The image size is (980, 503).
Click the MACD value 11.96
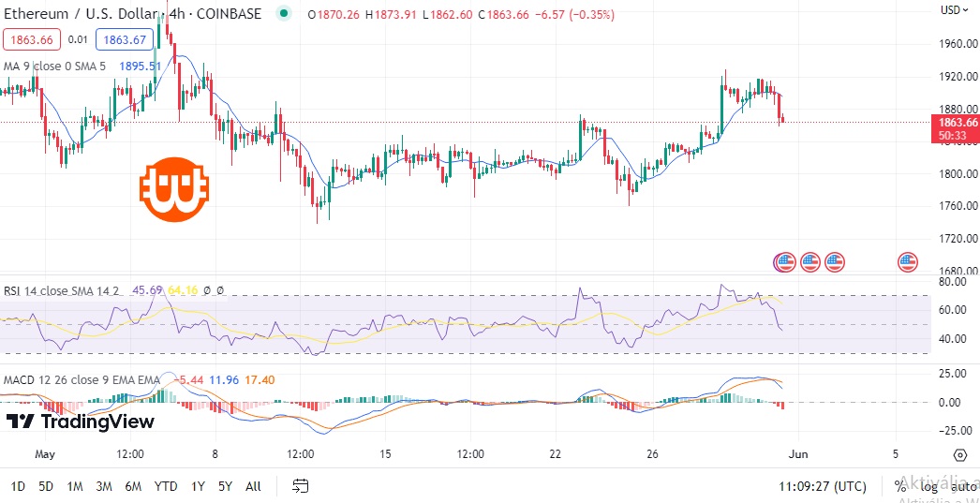pyautogui.click(x=224, y=379)
